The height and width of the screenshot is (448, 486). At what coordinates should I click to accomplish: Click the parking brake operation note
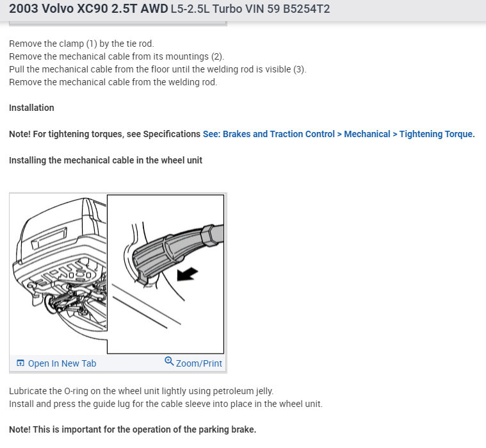133,429
